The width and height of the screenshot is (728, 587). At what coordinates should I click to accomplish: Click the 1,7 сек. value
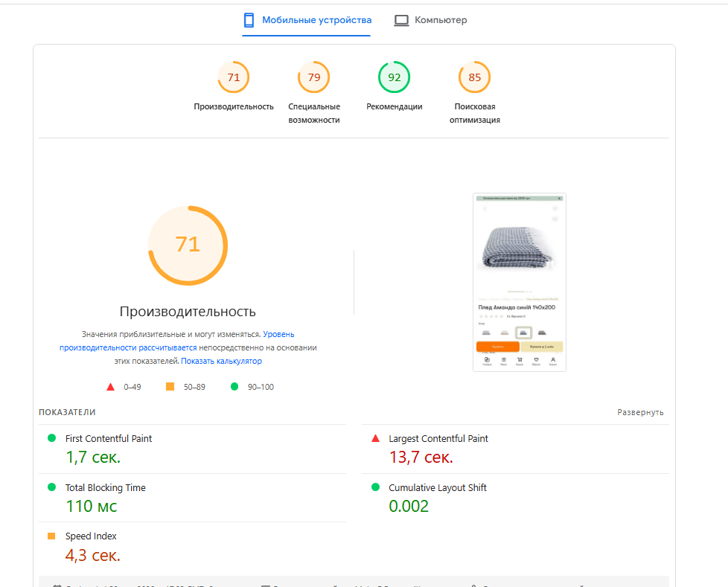[x=93, y=458]
